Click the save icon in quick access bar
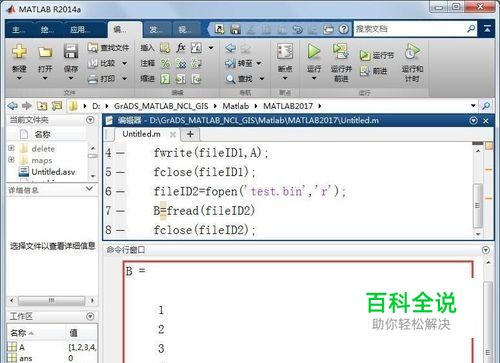The image size is (500, 363). point(235,29)
